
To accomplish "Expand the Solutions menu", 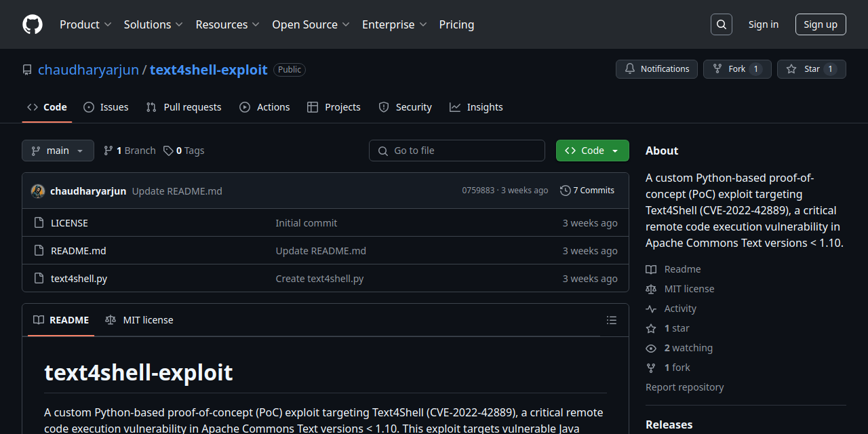I will (153, 24).
